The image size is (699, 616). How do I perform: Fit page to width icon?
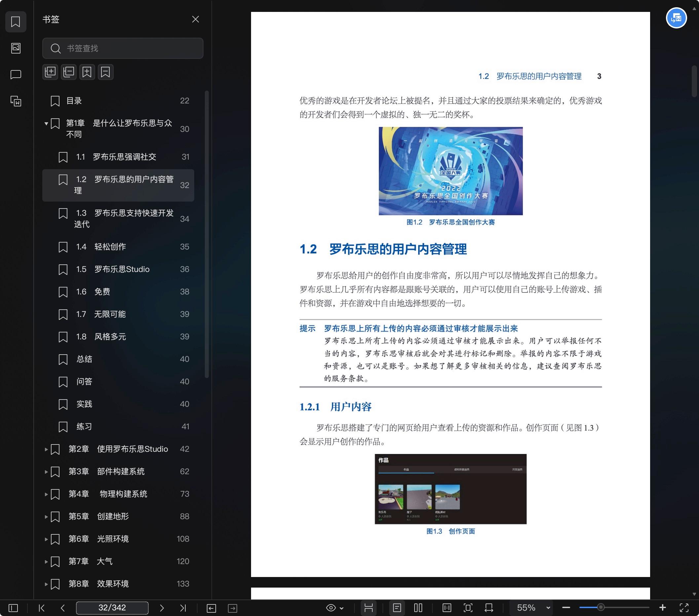pos(489,608)
